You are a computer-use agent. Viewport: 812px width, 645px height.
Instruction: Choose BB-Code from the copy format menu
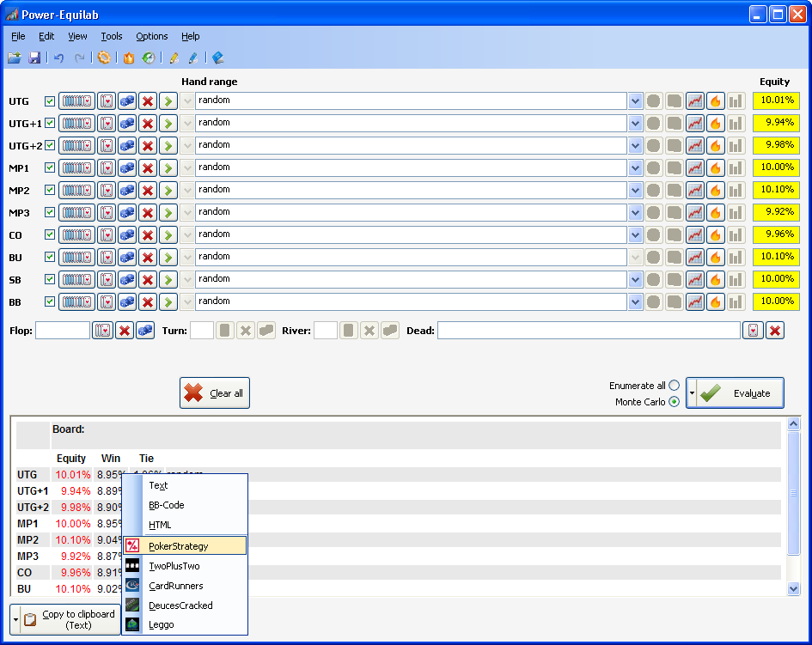click(x=185, y=505)
